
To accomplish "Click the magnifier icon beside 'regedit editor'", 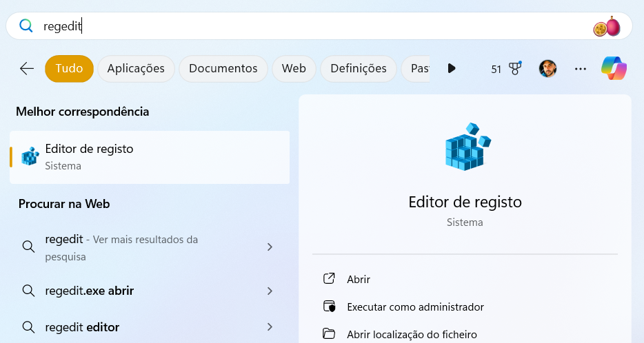I will [x=28, y=327].
